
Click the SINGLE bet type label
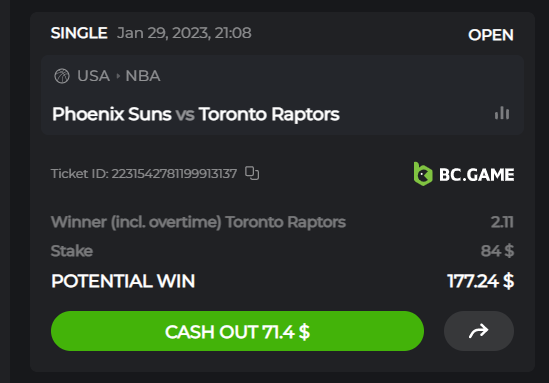coord(79,33)
